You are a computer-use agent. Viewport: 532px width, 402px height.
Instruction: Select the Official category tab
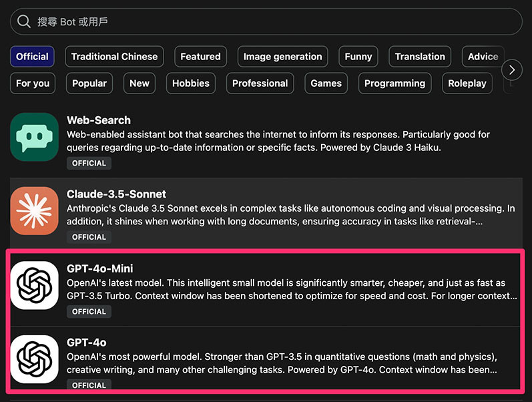[x=32, y=57]
